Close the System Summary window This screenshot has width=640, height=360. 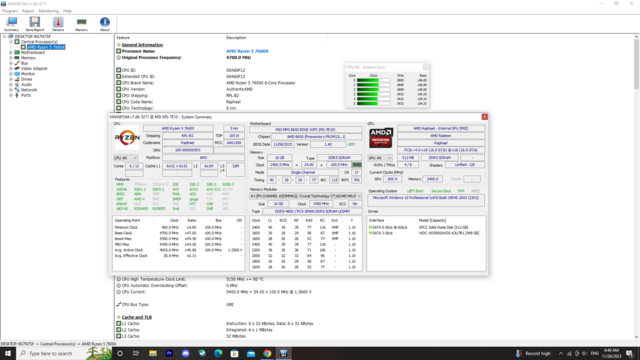tap(484, 117)
